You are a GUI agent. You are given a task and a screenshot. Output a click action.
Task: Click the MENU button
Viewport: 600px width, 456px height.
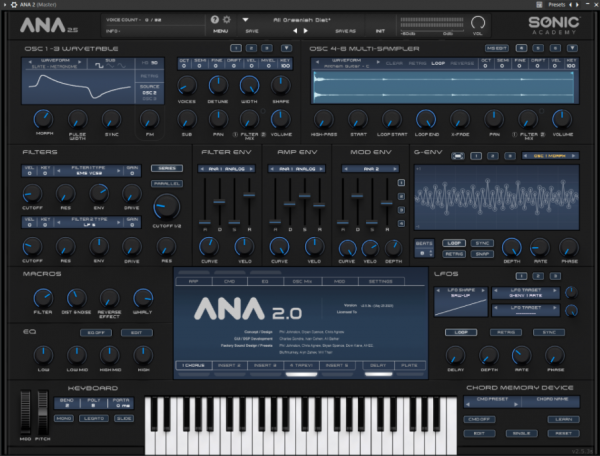click(220, 31)
